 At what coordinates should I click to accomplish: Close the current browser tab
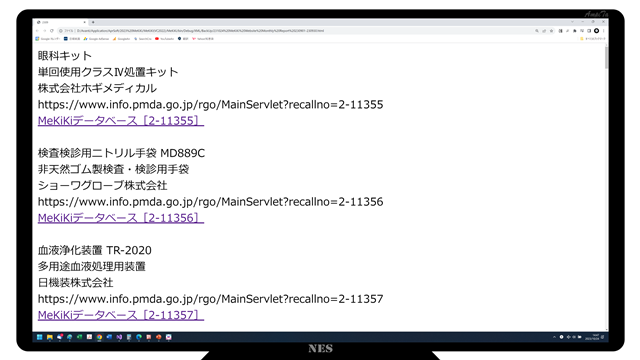click(x=84, y=22)
